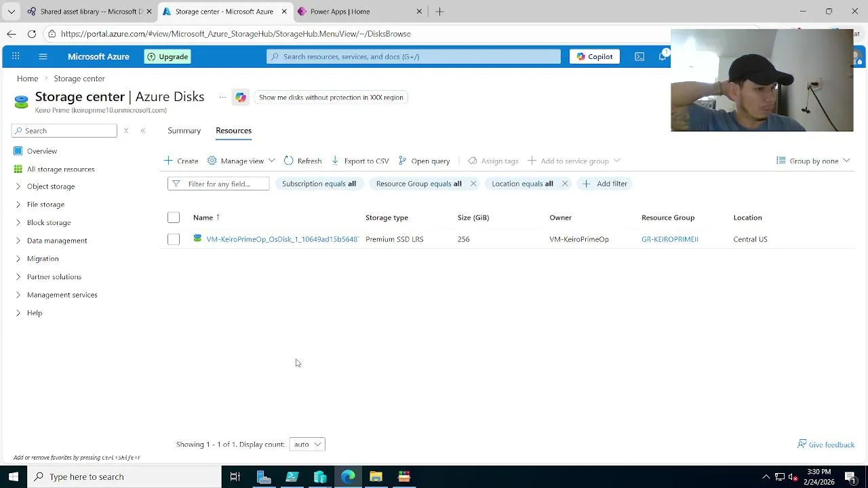Screen dimensions: 868x488
Task: Remove the Resource Group filter with X
Action: point(473,184)
